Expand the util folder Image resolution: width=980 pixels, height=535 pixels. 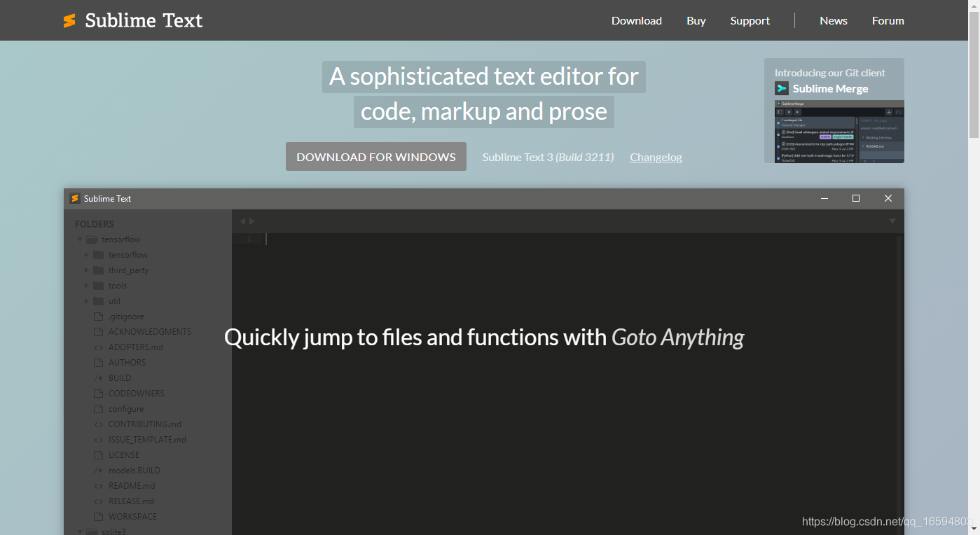[87, 300]
